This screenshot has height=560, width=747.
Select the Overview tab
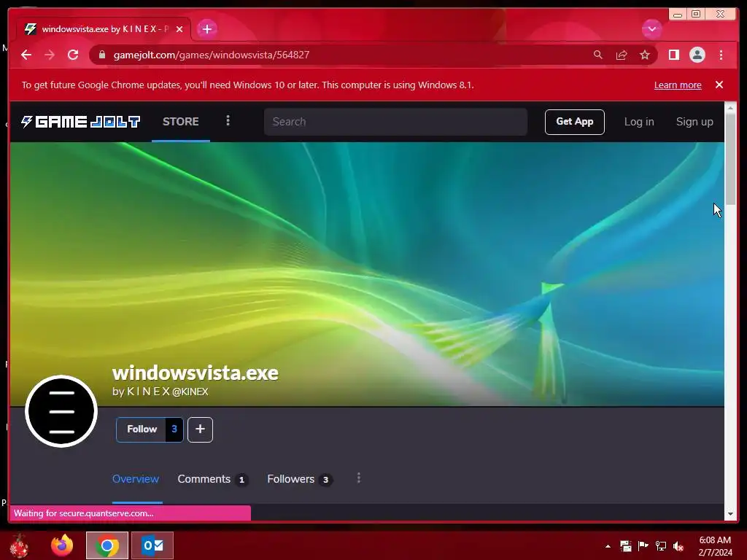(136, 479)
